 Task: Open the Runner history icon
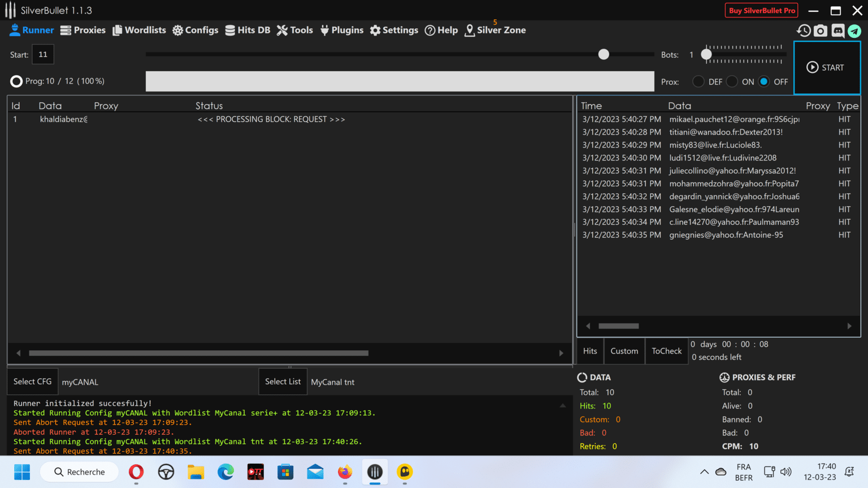pos(803,31)
